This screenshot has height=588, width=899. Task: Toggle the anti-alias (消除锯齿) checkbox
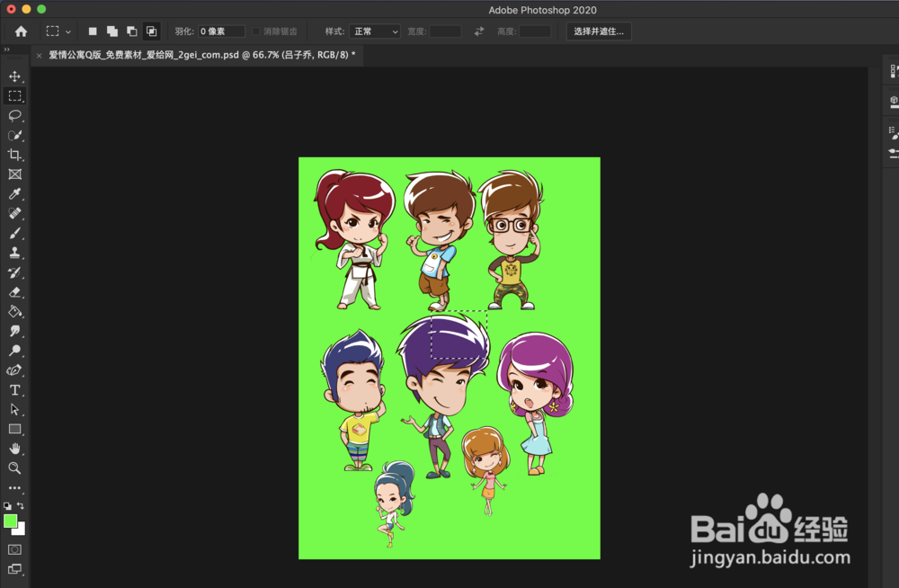[x=256, y=31]
